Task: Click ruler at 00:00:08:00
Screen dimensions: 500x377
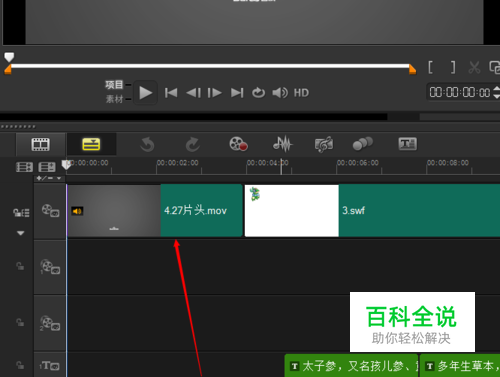Action: (x=448, y=163)
